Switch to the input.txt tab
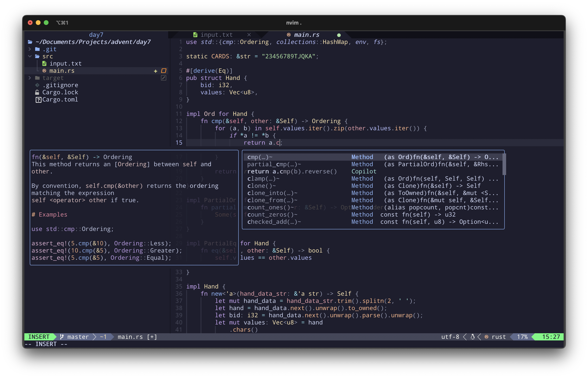Screen dimensions: 588x378 (x=216, y=35)
